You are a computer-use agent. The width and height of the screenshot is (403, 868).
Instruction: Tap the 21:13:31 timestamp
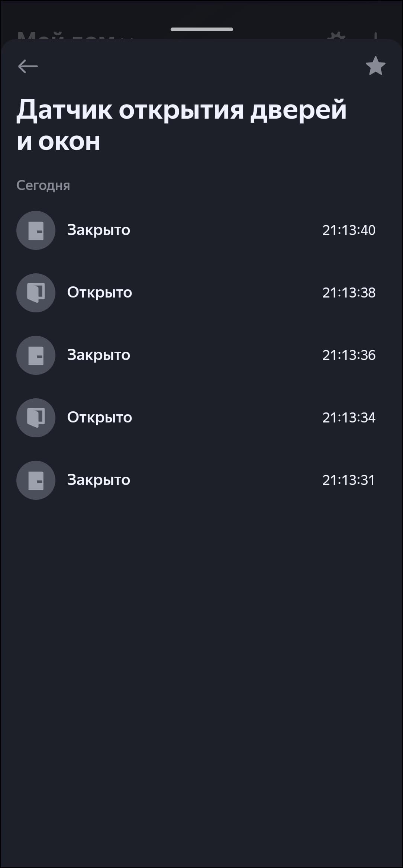pos(348,480)
